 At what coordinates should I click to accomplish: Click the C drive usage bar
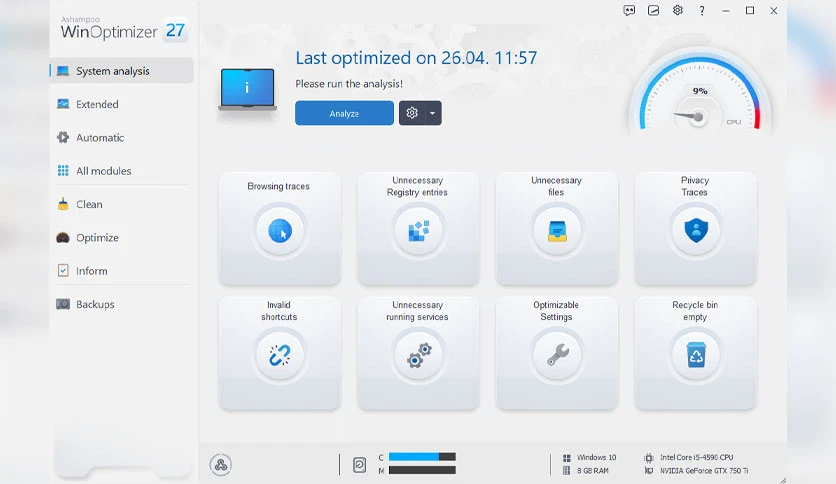tap(422, 457)
